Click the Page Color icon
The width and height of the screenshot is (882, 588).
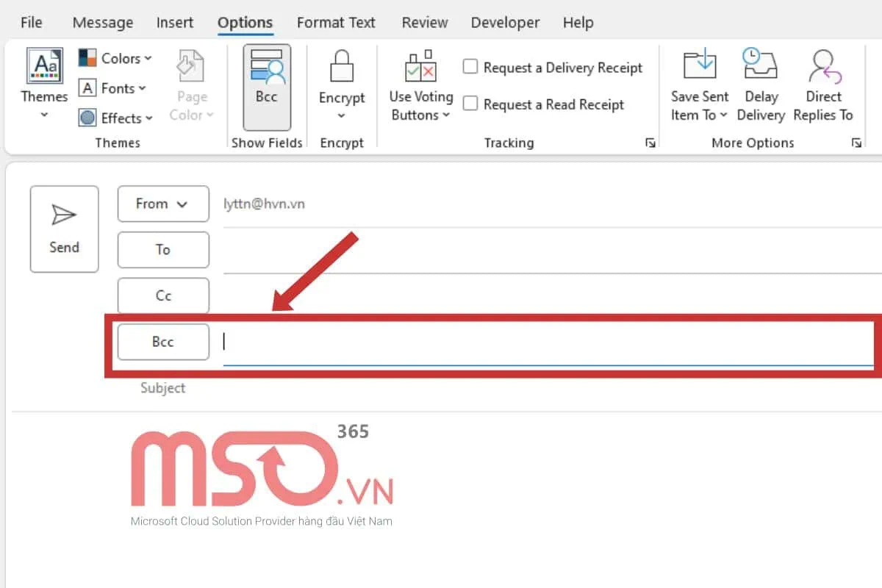pyautogui.click(x=190, y=66)
